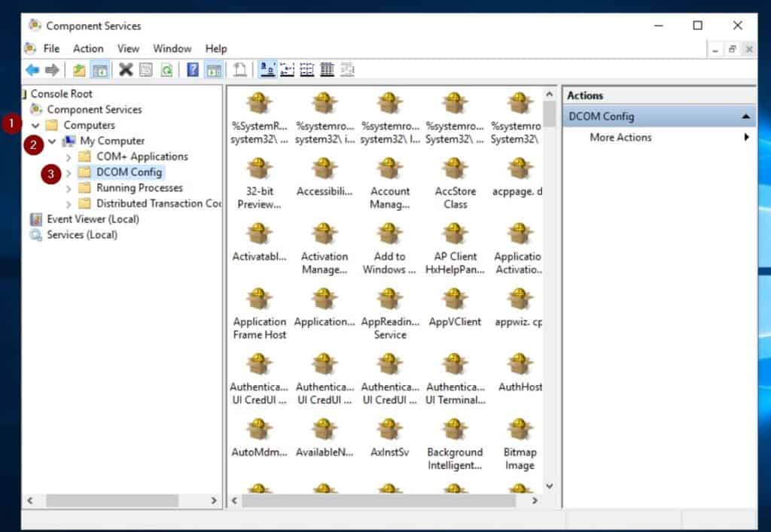Switch to Large Icons view

[x=267, y=70]
